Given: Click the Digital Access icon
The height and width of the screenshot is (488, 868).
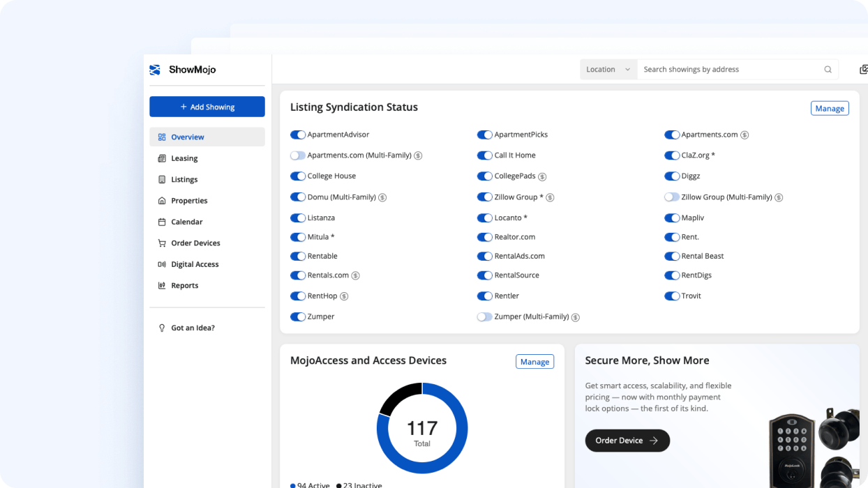Looking at the screenshot, I should click(162, 264).
